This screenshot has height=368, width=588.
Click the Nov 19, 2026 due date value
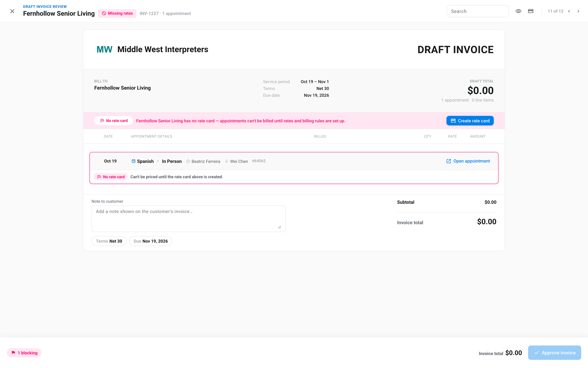click(316, 95)
